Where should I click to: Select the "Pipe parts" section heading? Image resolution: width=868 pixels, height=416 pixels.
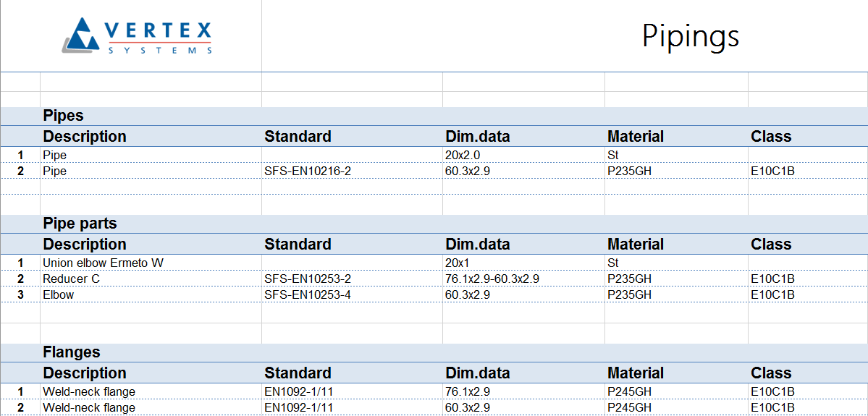pyautogui.click(x=80, y=224)
